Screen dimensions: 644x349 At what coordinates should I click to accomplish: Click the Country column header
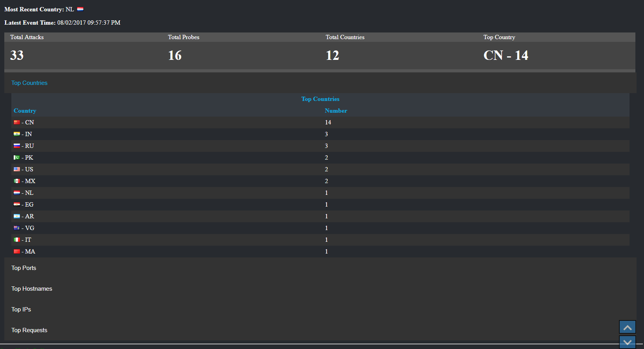point(25,111)
